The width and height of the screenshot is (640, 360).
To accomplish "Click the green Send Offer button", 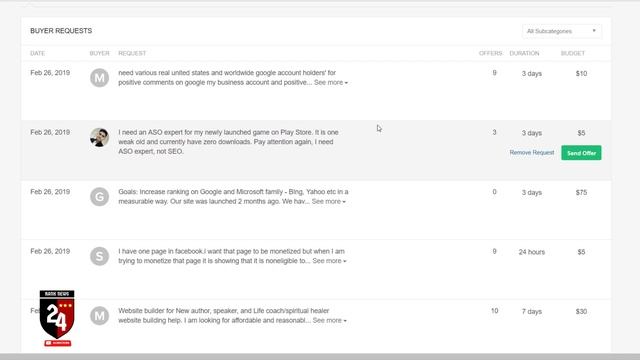I will click(x=581, y=153).
